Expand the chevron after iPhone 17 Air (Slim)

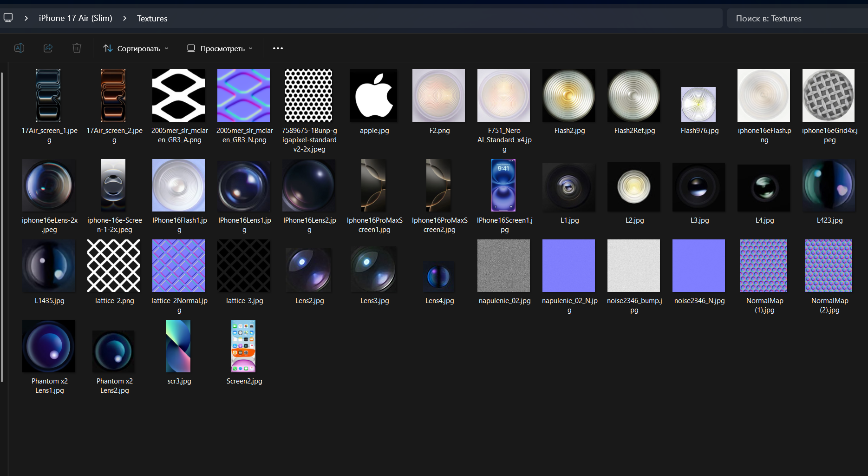pos(124,18)
